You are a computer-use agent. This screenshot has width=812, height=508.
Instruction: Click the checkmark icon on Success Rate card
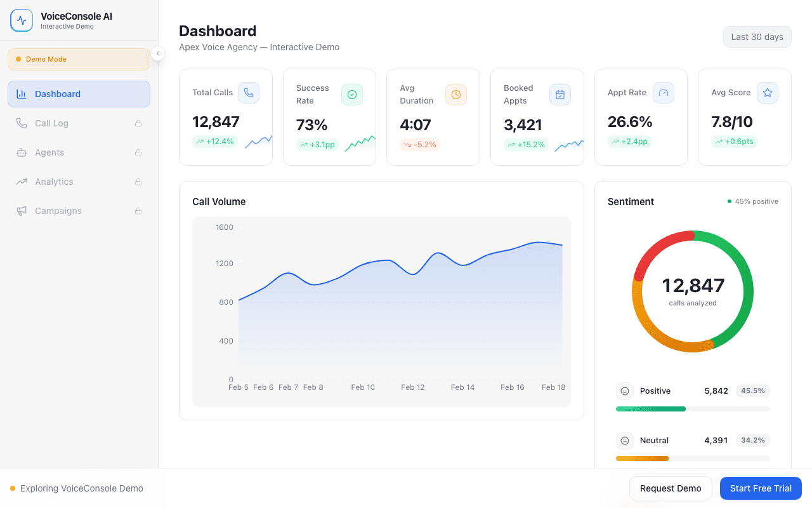352,95
